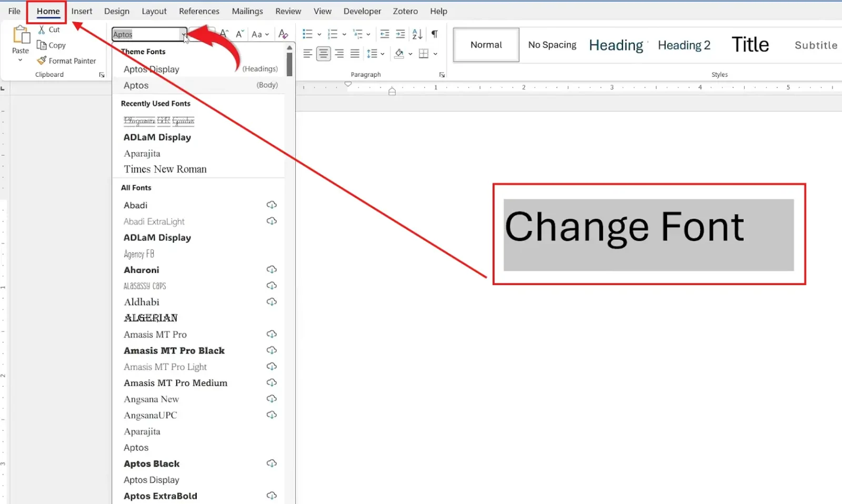Apply the Subtitle style
This screenshot has width=842, height=504.
point(816,45)
